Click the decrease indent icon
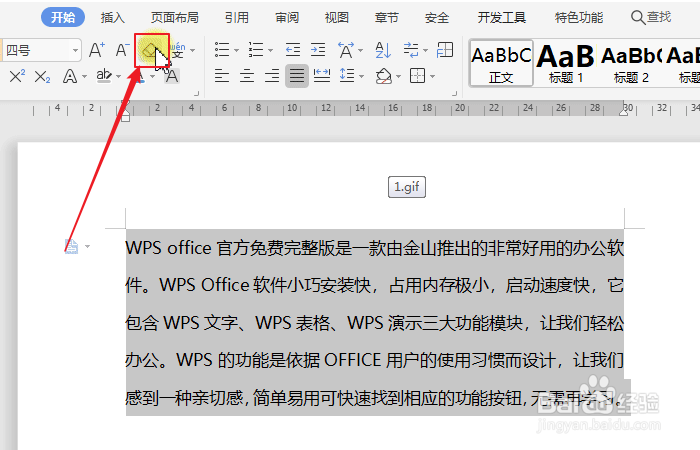The height and width of the screenshot is (450, 700). [293, 50]
